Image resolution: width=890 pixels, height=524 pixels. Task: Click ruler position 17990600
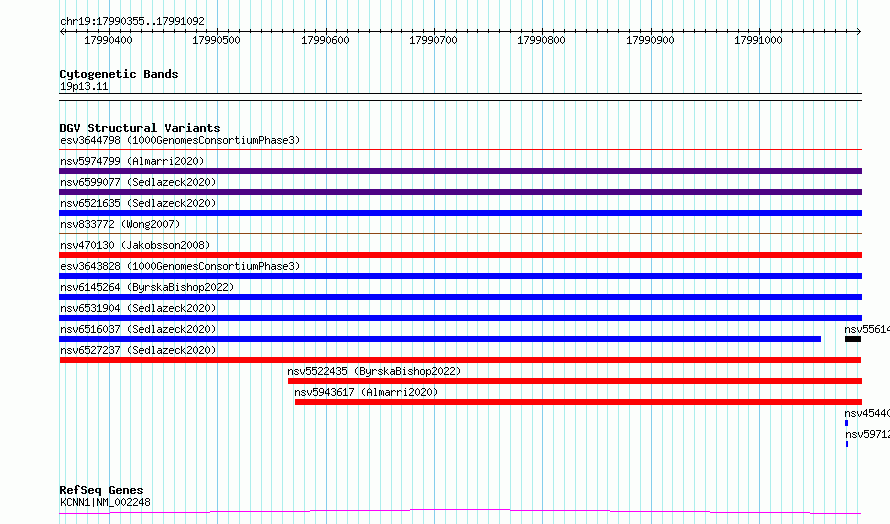[325, 40]
